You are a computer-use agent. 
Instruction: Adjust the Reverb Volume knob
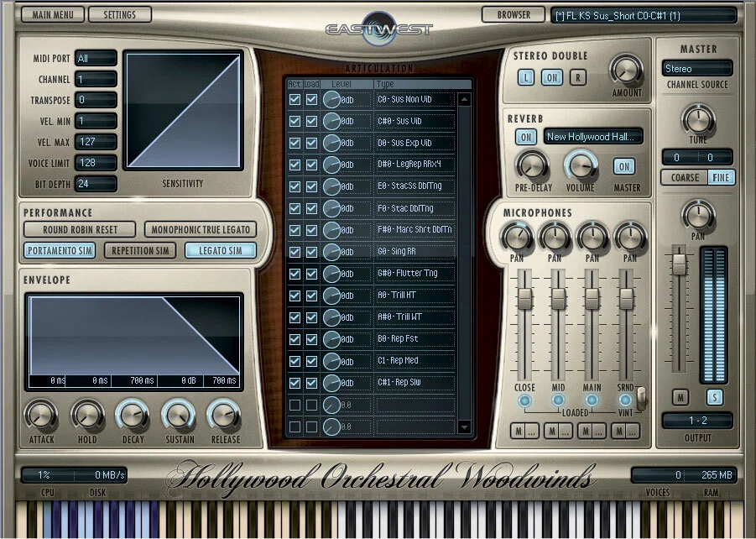click(x=581, y=166)
